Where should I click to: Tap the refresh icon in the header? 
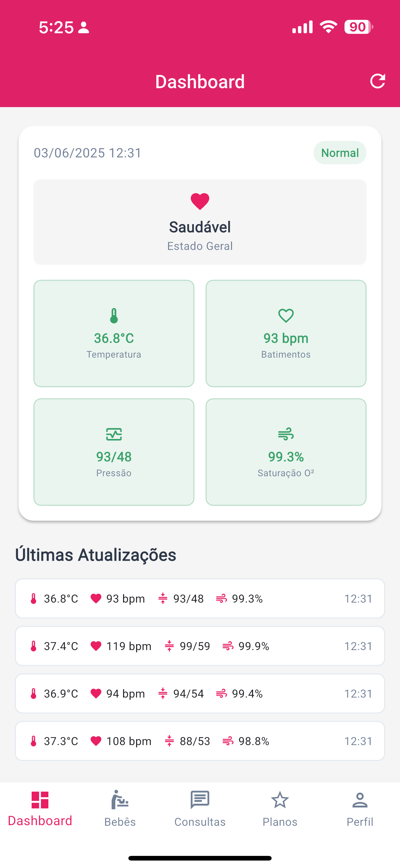(x=377, y=81)
